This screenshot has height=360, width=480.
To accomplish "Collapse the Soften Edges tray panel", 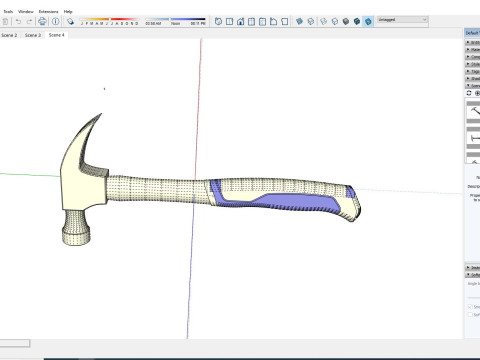I will point(473,275).
